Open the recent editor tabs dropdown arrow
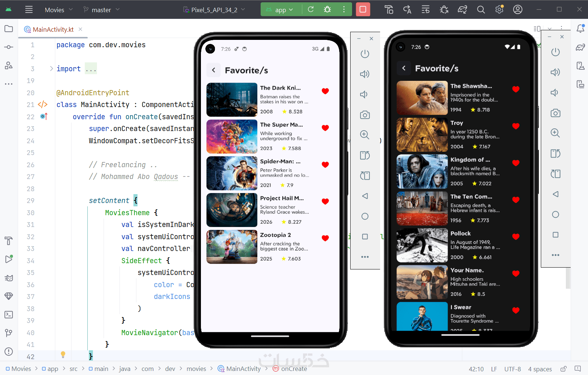This screenshot has height=375, width=588. (x=550, y=28)
